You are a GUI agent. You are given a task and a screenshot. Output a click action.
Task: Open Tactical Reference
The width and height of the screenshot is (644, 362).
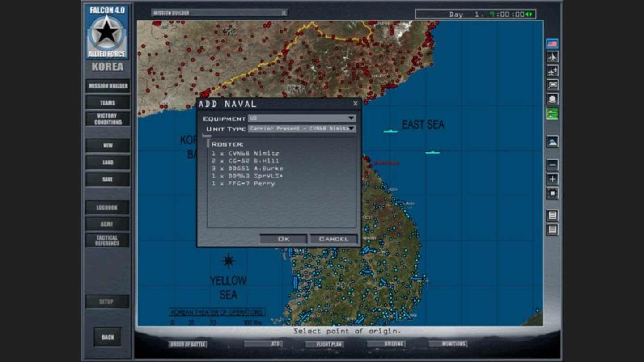click(x=108, y=240)
